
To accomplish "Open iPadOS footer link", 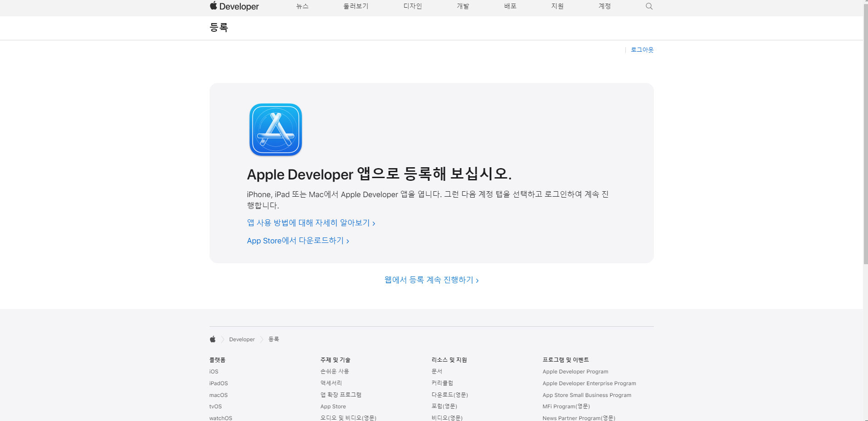I will coord(219,383).
